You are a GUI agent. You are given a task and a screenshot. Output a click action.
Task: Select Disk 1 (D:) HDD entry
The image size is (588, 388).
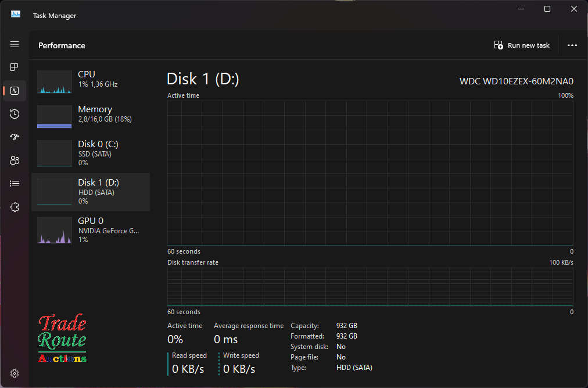pyautogui.click(x=91, y=191)
